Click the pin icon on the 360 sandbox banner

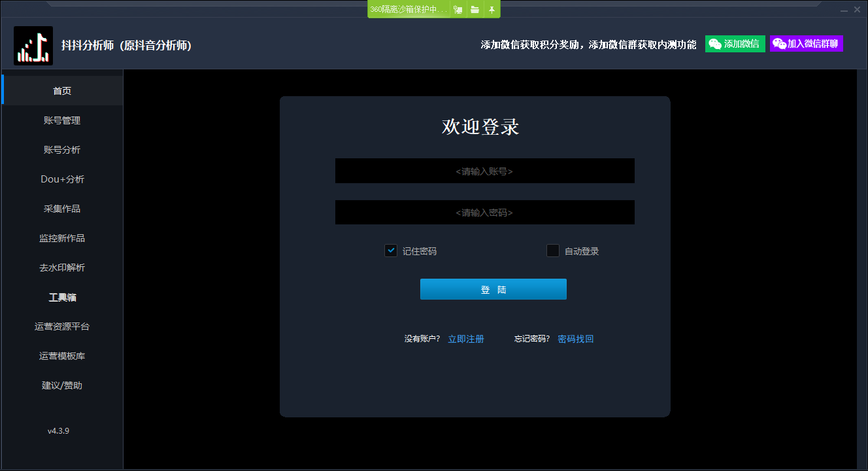pyautogui.click(x=492, y=9)
